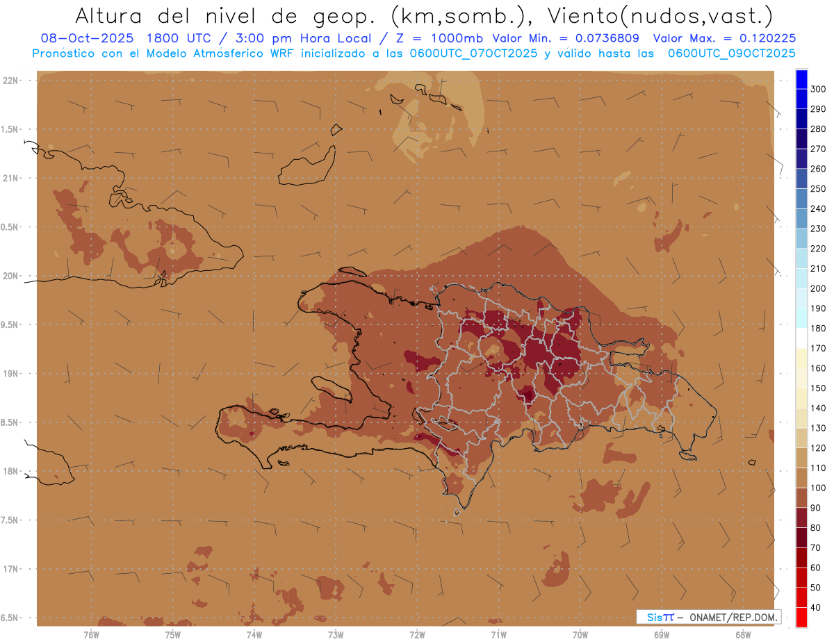Click the tan swatch between 100 and 110

tap(801, 478)
